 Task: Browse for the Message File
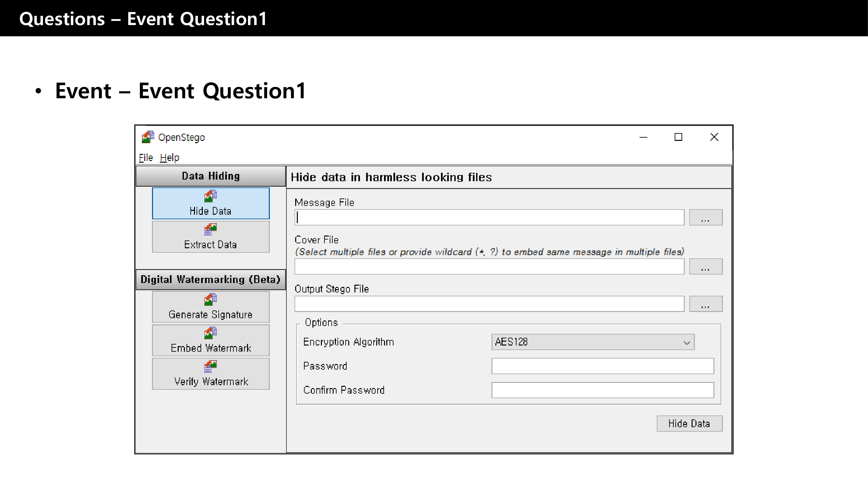705,218
